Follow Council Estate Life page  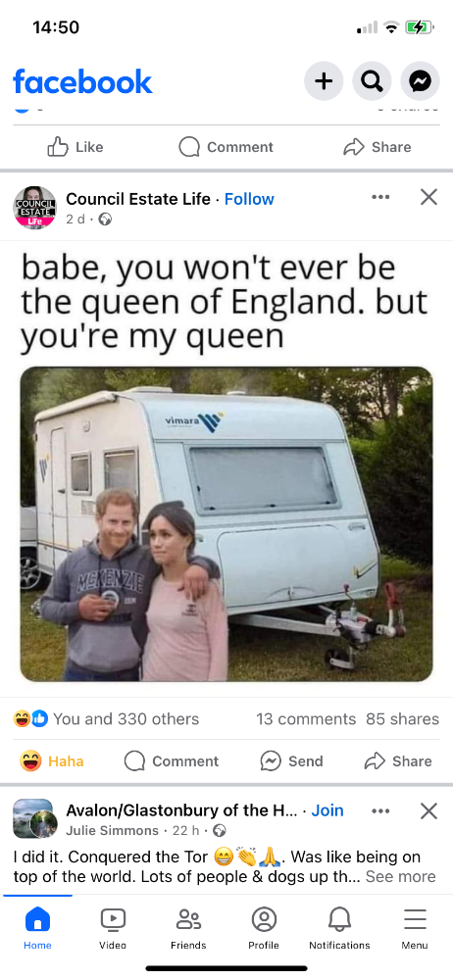pos(249,199)
